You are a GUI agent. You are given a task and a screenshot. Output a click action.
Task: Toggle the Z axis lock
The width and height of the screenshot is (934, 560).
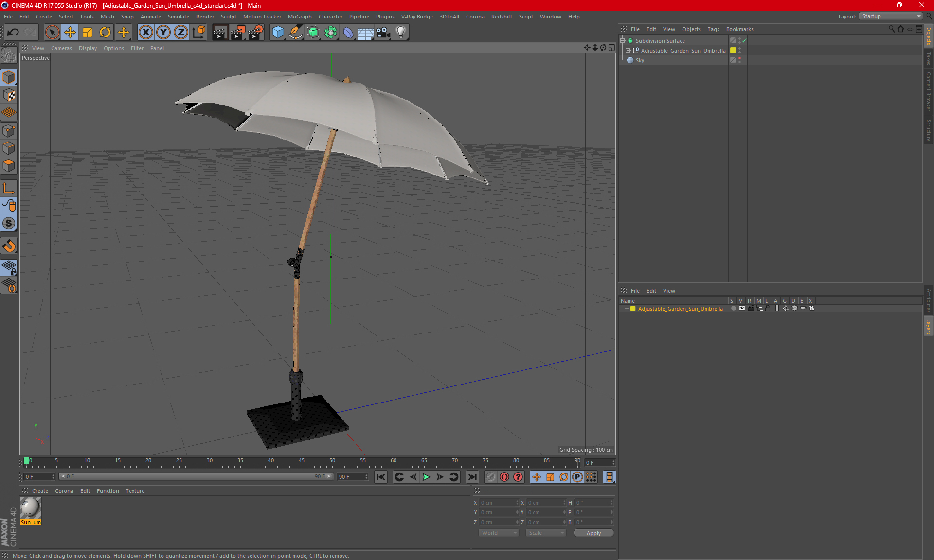point(181,33)
